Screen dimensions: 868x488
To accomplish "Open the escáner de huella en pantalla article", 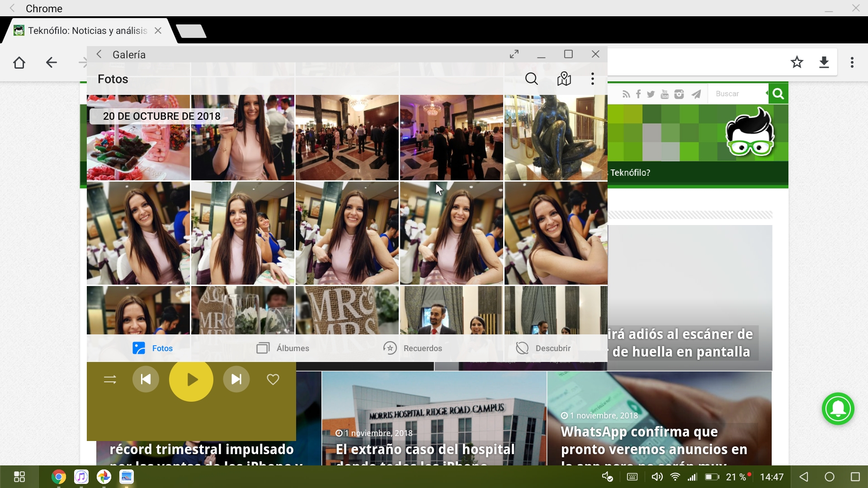I will pyautogui.click(x=690, y=298).
